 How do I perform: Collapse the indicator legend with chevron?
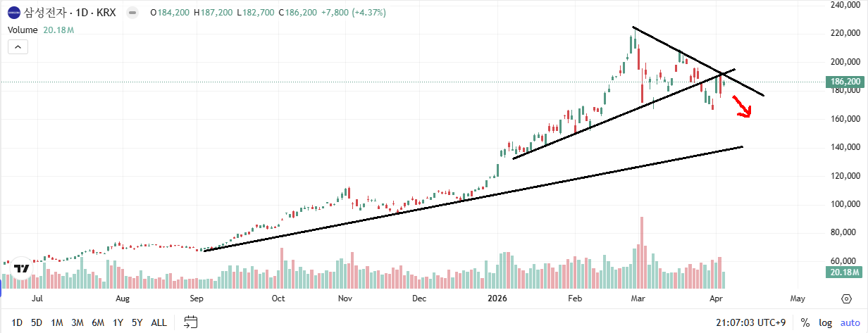tap(18, 47)
